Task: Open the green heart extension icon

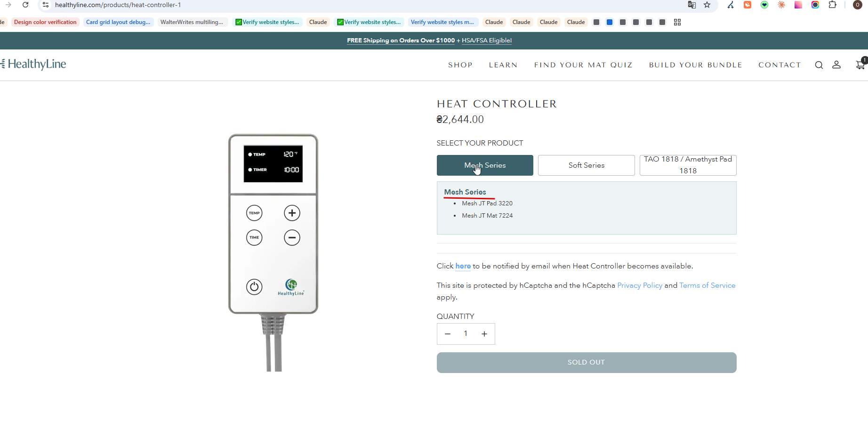Action: pyautogui.click(x=764, y=5)
